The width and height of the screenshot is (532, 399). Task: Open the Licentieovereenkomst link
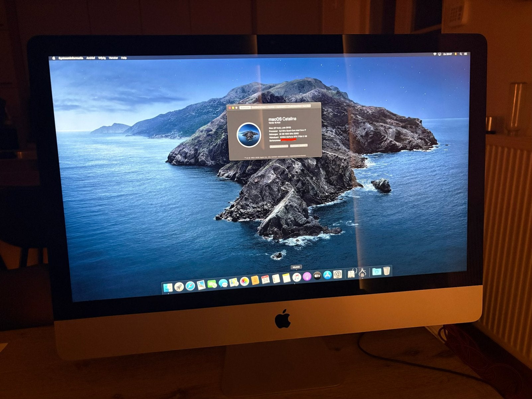pos(298,156)
